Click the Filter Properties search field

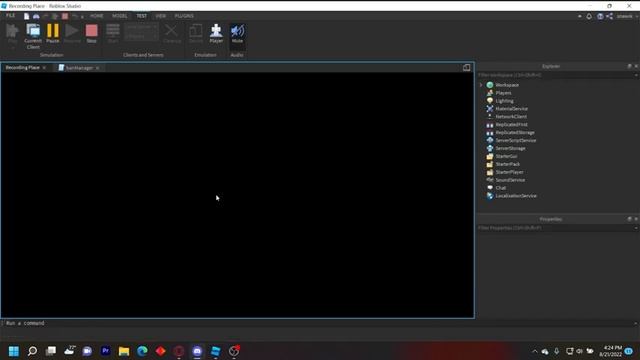click(x=554, y=228)
